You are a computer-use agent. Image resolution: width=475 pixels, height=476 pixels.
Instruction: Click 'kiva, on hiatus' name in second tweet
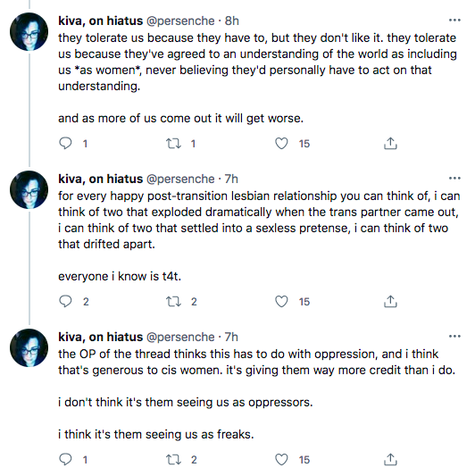pyautogui.click(x=101, y=180)
